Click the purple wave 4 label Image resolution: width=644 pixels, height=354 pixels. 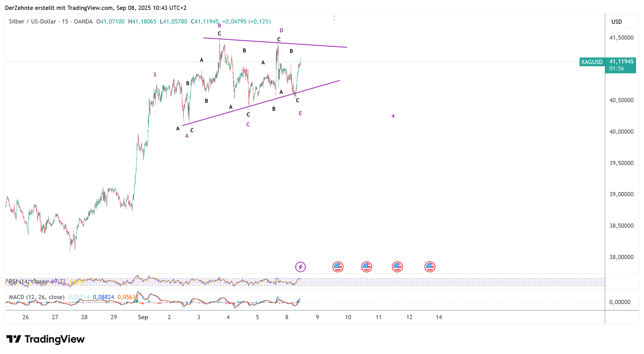click(393, 116)
